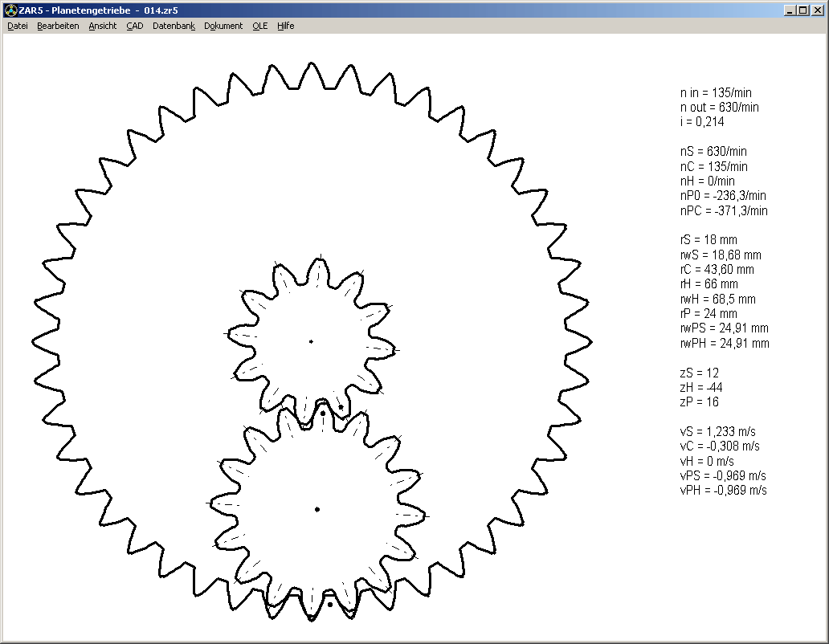Open the OLE menu
829x644 pixels.
[x=259, y=26]
